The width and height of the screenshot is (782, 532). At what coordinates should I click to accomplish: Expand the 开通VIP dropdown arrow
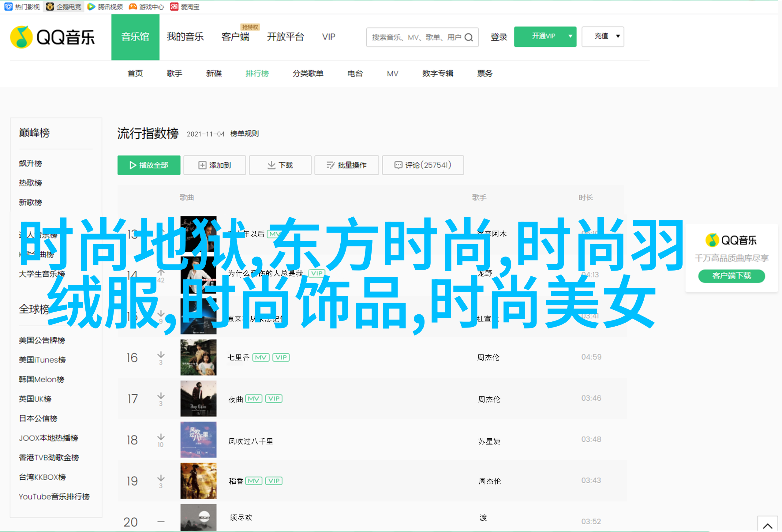point(570,36)
